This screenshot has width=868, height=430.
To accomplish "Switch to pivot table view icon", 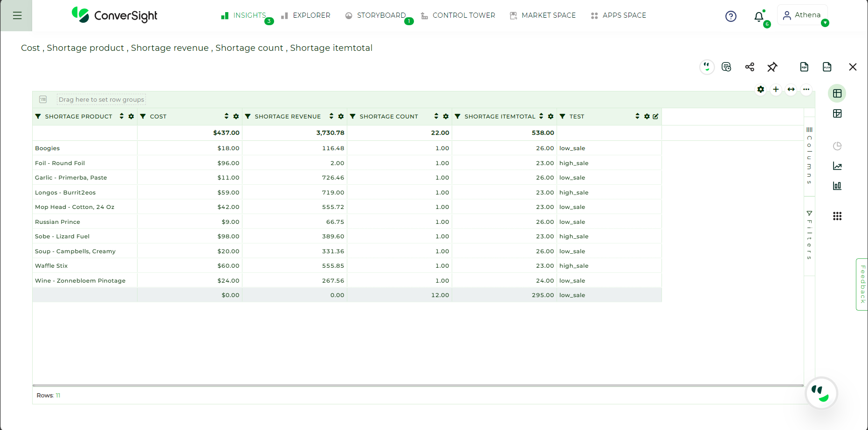I will coord(837,114).
